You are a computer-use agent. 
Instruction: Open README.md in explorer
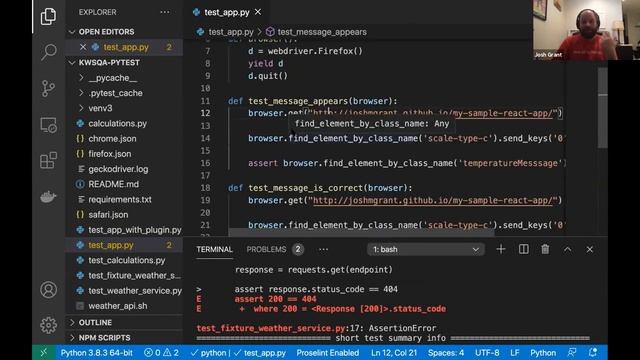click(x=124, y=184)
